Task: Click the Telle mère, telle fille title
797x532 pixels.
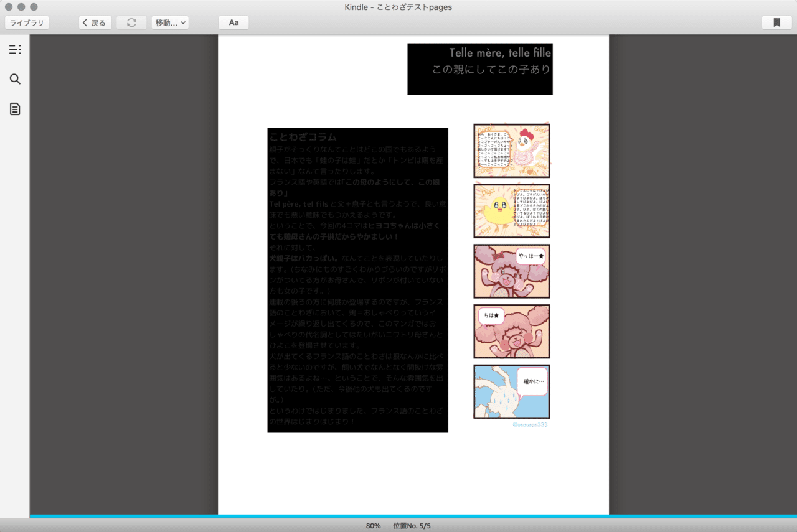Action: coord(500,53)
